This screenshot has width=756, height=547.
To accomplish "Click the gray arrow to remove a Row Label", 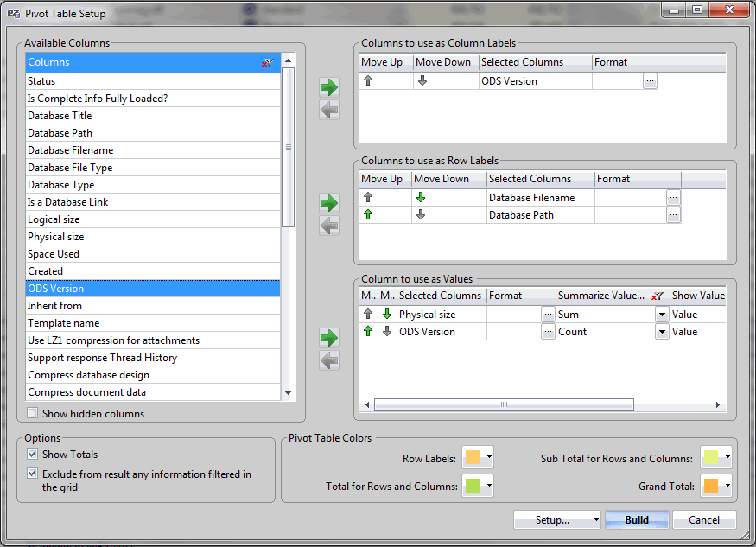I will 328,226.
